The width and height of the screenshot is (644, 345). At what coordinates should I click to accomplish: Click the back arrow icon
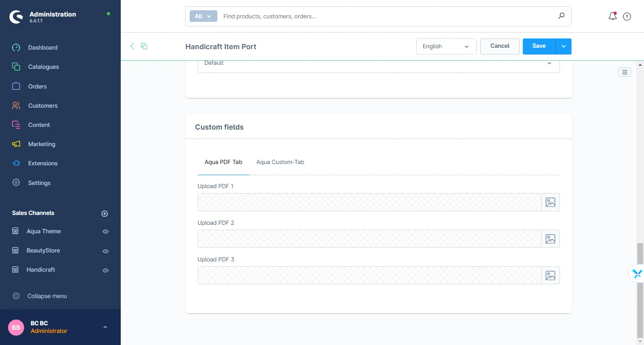coord(132,46)
